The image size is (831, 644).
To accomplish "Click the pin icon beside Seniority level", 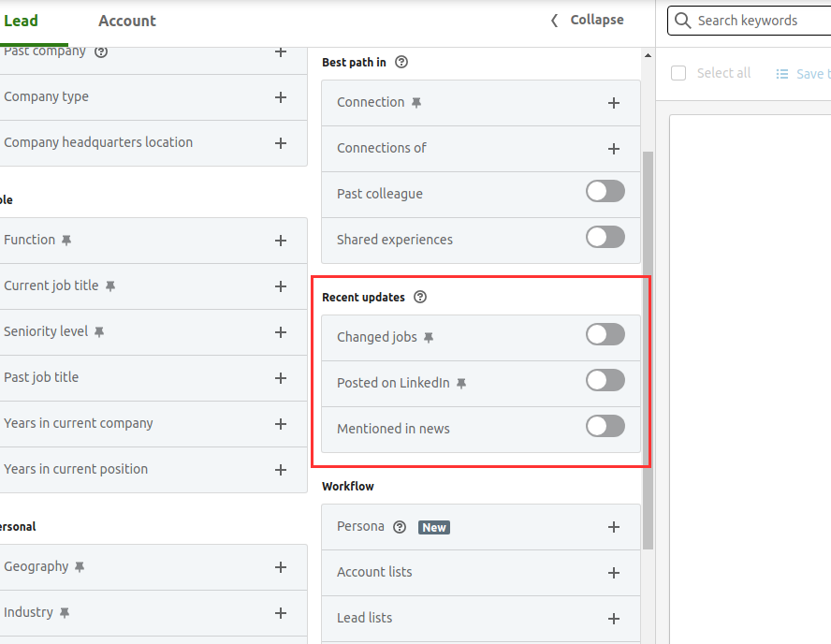I will click(x=99, y=332).
